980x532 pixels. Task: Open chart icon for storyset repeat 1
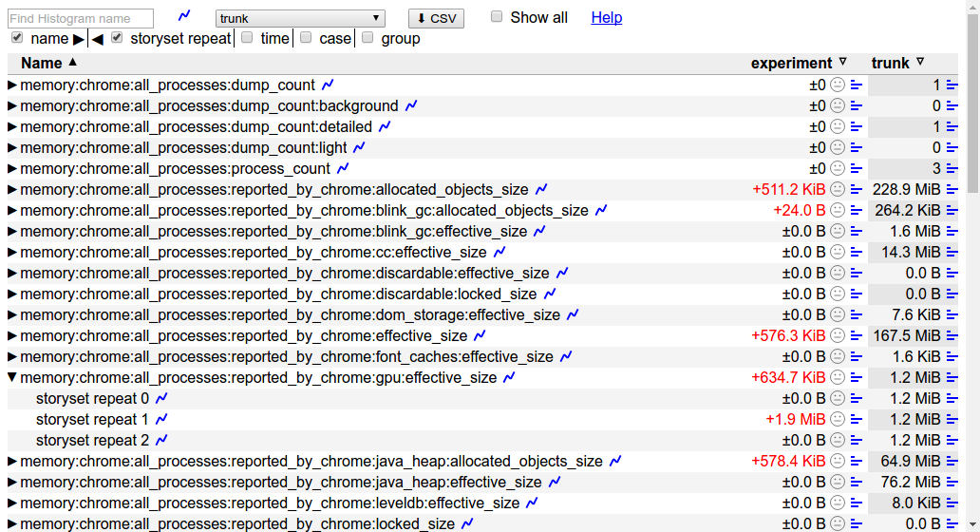(x=161, y=419)
